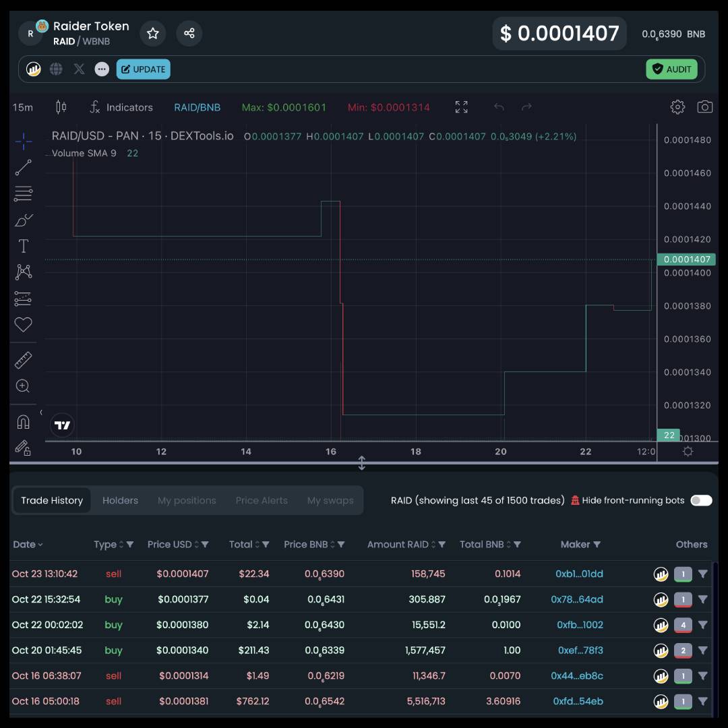The height and width of the screenshot is (728, 728).
Task: Open time axis settings gear
Action: (x=688, y=451)
